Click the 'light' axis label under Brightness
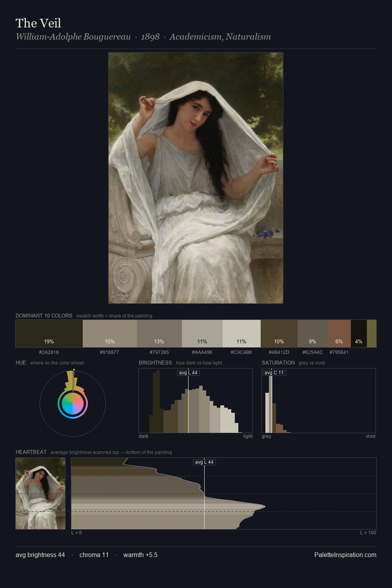This screenshot has width=392, height=588. click(x=248, y=436)
